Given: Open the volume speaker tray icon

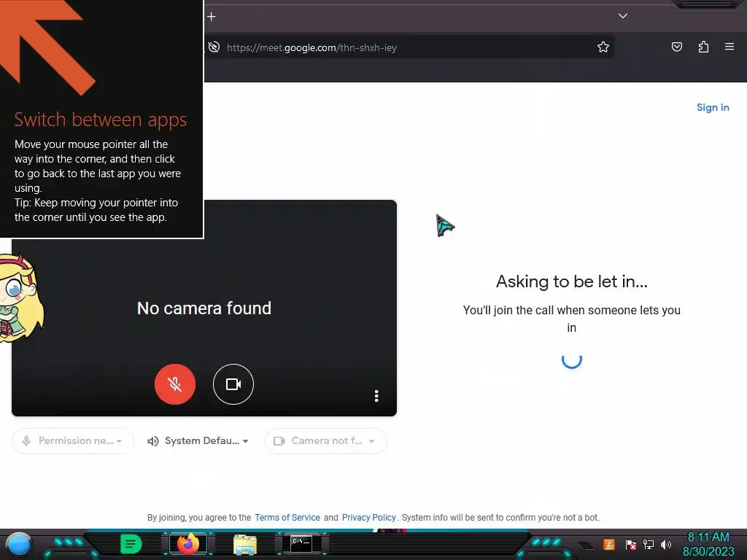Looking at the screenshot, I should [x=665, y=544].
